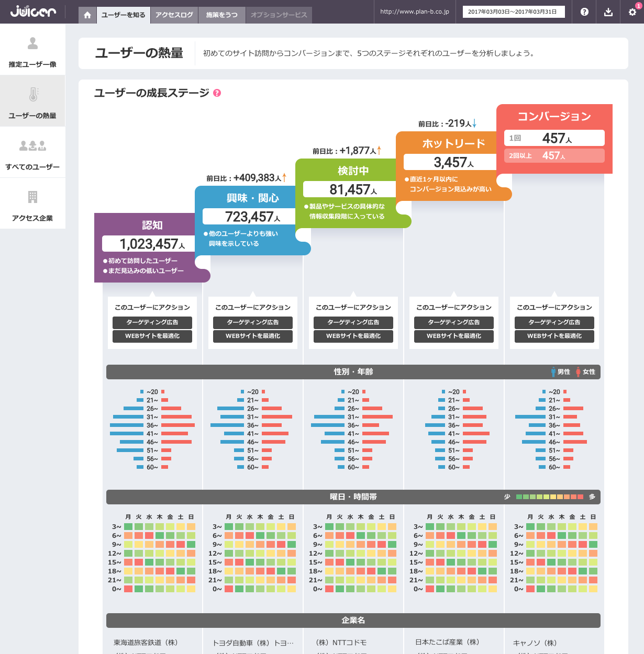Click the site URL plan-b.co.jp
This screenshot has height=654, width=644.
[415, 12]
